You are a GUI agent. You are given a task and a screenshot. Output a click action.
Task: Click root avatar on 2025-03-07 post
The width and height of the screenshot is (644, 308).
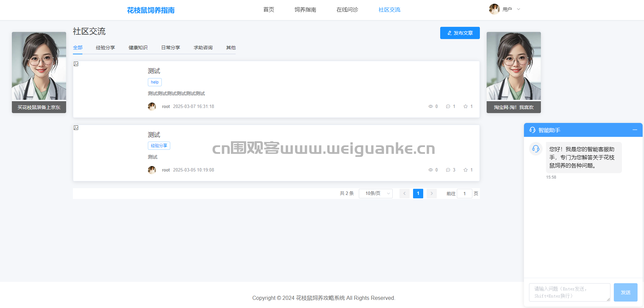(152, 106)
